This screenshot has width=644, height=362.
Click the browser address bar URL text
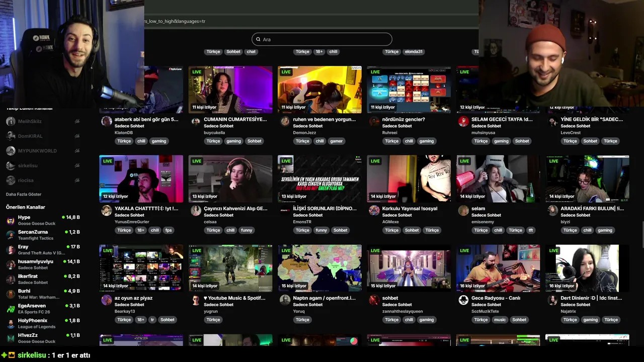coord(175,21)
